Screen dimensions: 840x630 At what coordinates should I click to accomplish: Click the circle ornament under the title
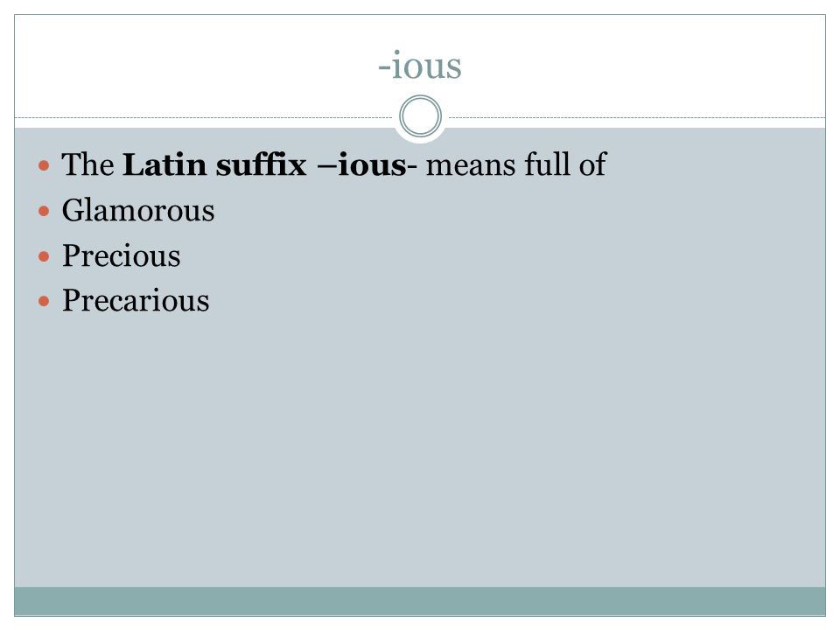[x=421, y=116]
